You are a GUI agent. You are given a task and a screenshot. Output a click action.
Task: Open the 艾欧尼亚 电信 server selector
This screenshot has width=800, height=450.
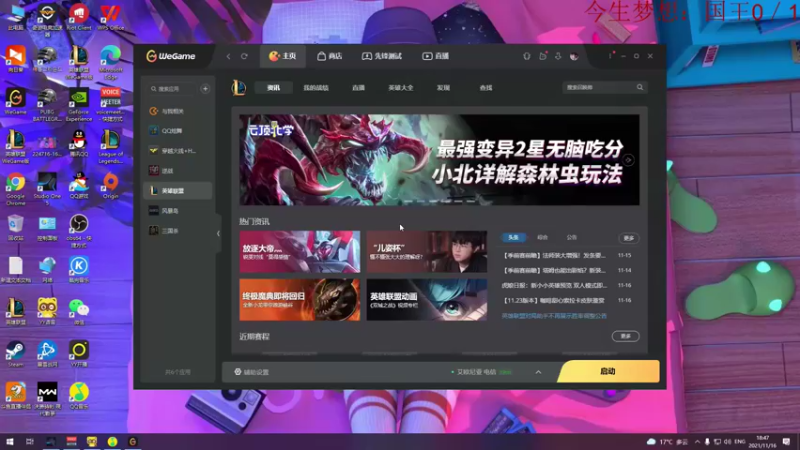tap(481, 372)
